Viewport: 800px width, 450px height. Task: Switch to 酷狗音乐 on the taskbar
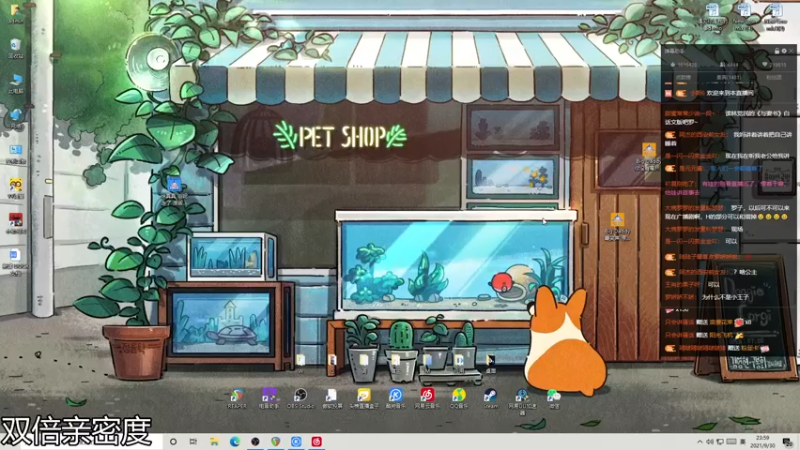point(296,441)
